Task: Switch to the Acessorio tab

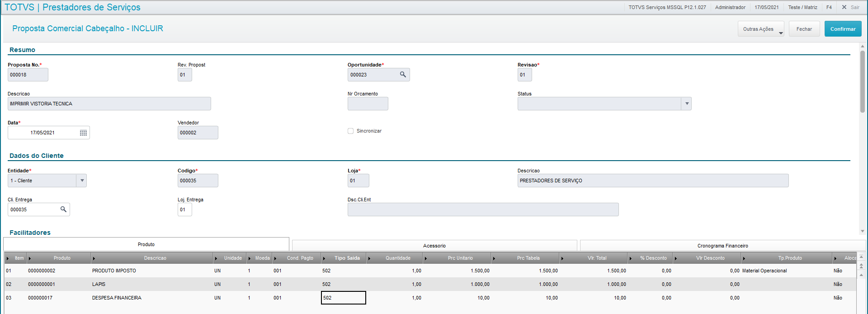Action: 434,246
